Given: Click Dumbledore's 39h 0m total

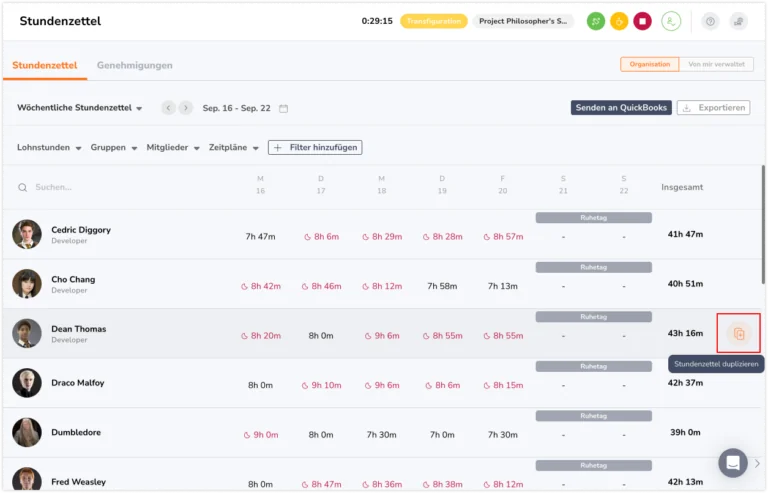Looking at the screenshot, I should (685, 432).
